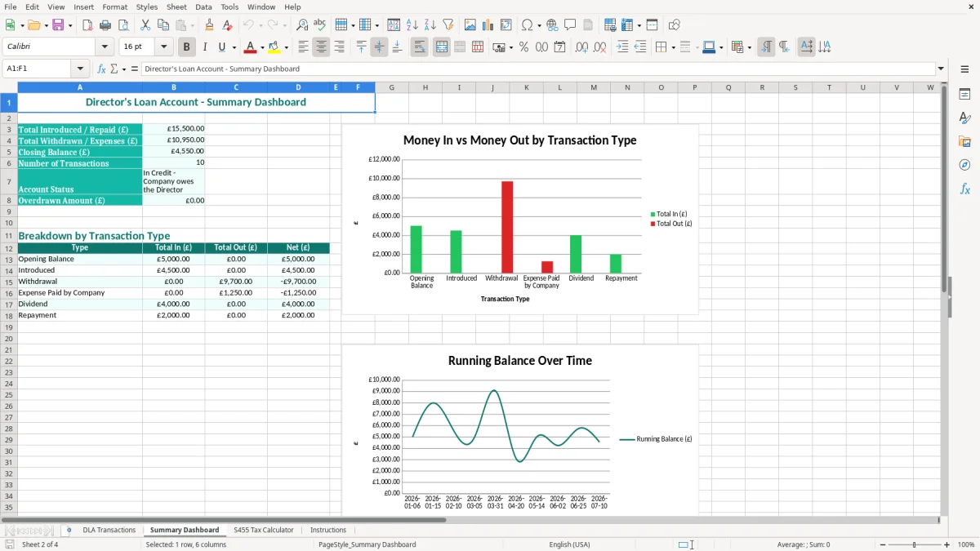The height and width of the screenshot is (551, 980).
Task: Open the sidebar Navigator panel
Action: tap(964, 165)
